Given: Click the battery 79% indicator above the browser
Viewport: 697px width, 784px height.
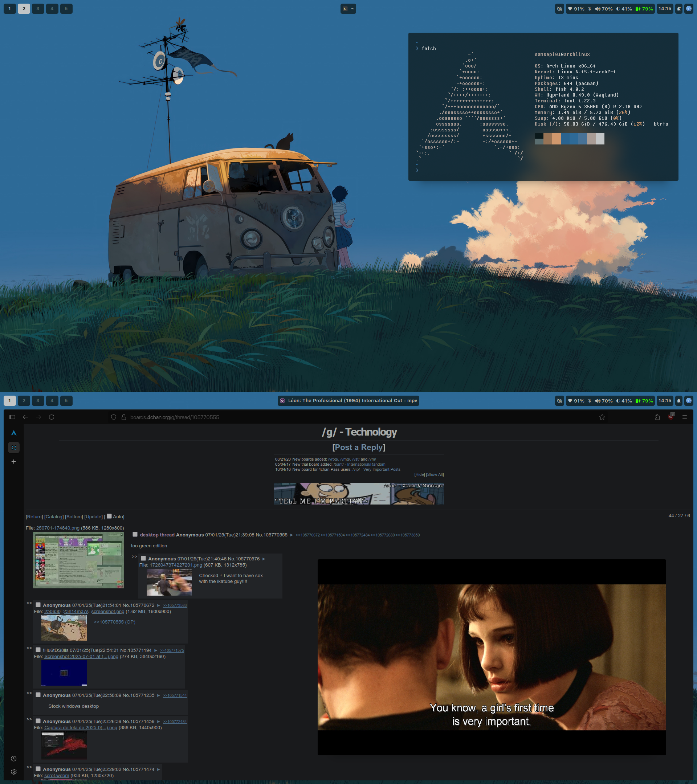Looking at the screenshot, I should coord(644,401).
